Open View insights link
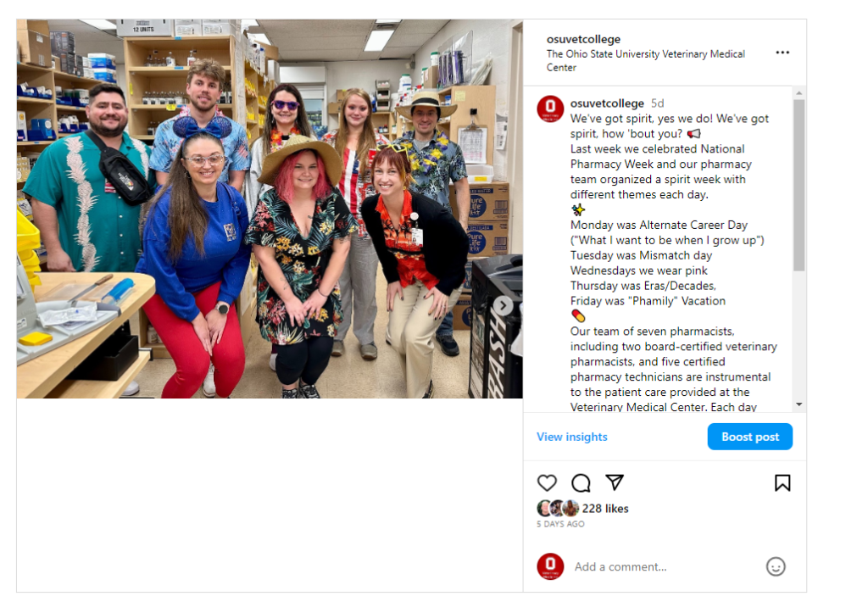 (x=572, y=437)
